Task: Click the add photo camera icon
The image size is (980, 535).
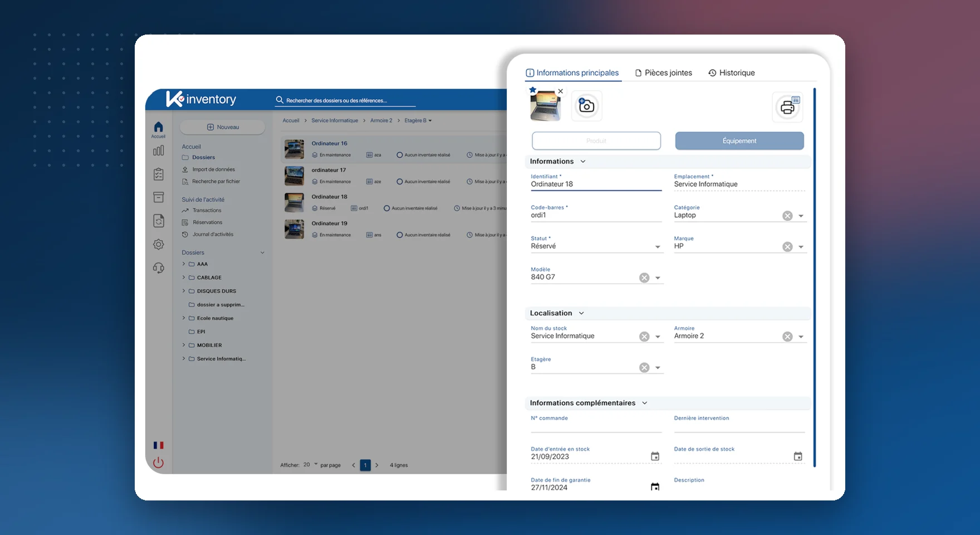Action: point(587,106)
